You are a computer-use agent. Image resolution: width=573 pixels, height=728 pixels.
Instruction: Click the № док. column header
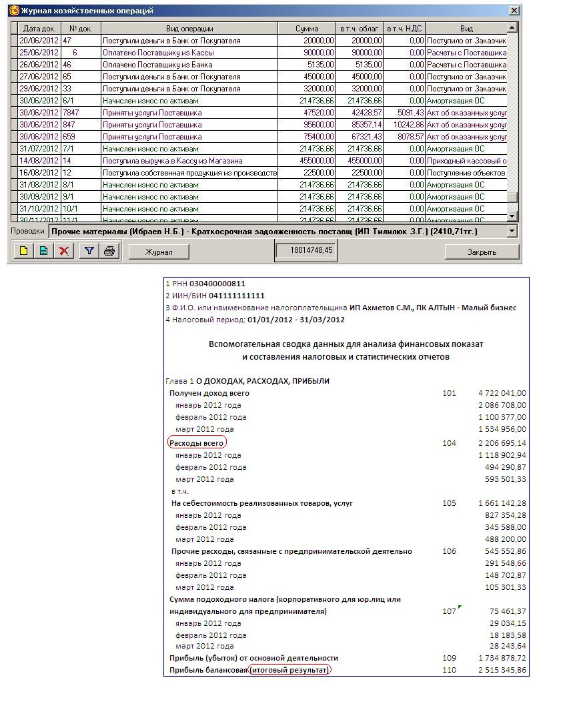[x=81, y=28]
